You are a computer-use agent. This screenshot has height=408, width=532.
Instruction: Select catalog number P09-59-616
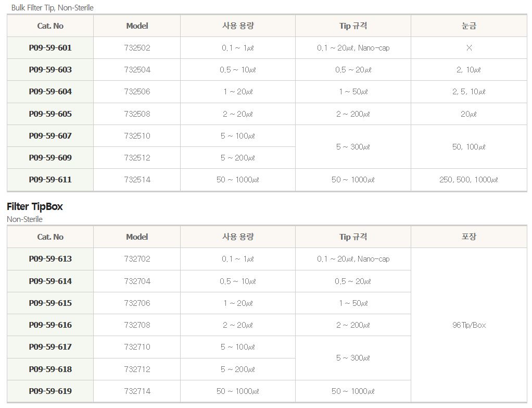click(50, 325)
